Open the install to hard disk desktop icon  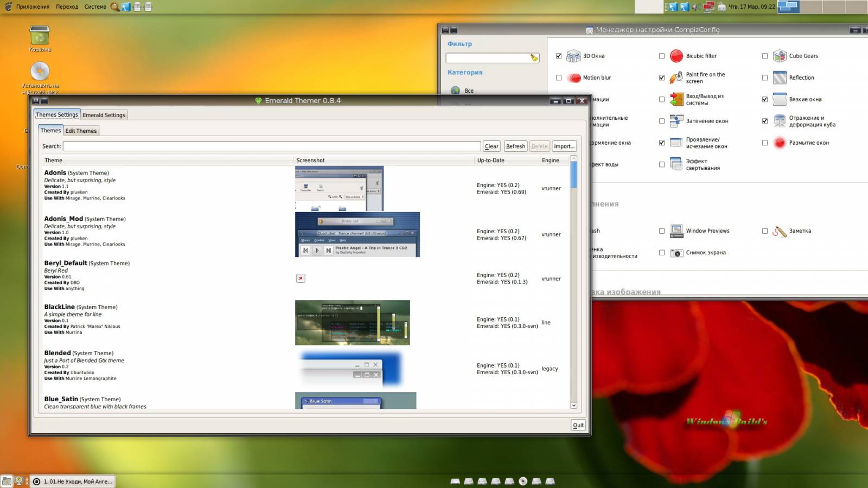pos(40,71)
